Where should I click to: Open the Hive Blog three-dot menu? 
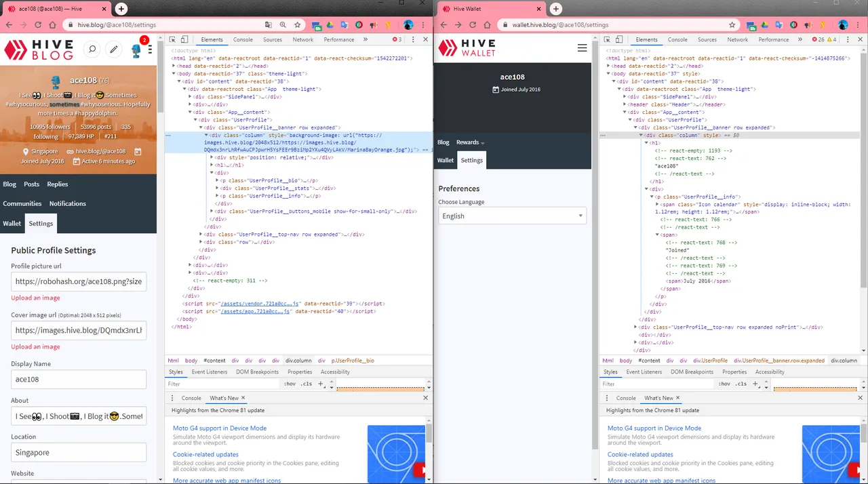[x=151, y=49]
